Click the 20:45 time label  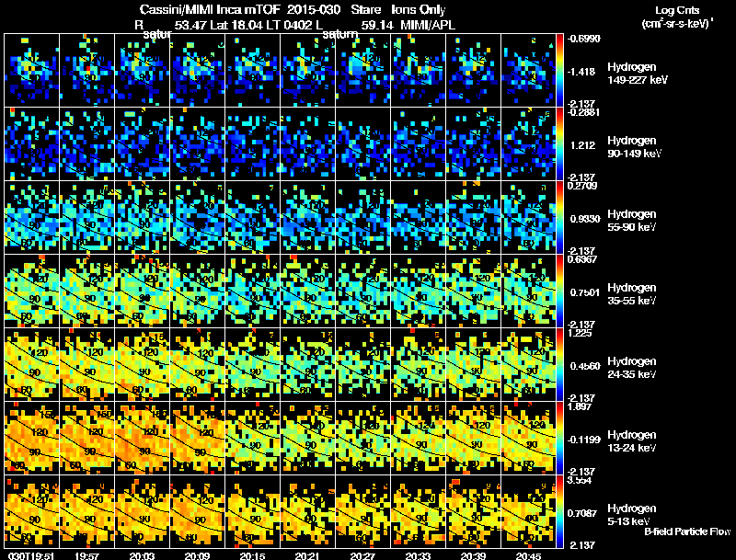click(528, 555)
